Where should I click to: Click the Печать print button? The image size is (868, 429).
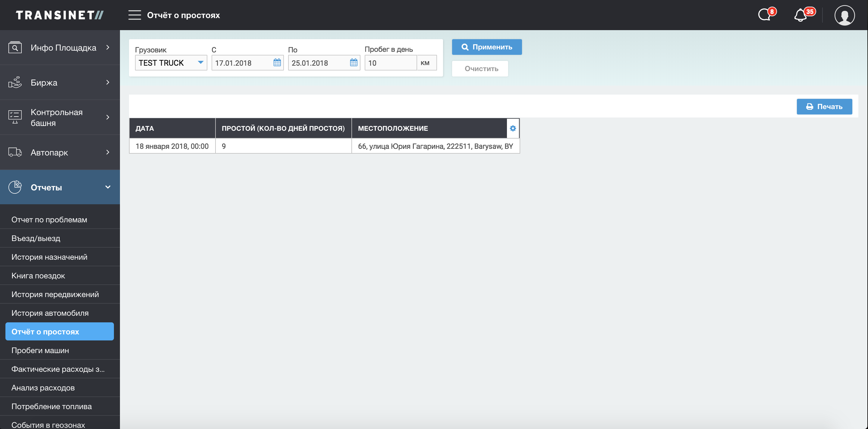[x=824, y=106]
